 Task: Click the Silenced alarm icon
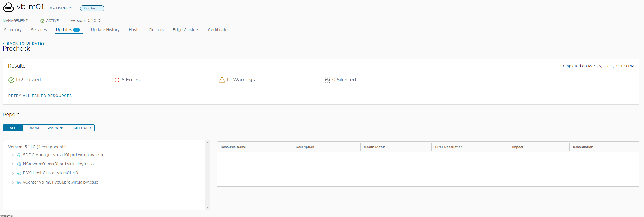click(328, 80)
